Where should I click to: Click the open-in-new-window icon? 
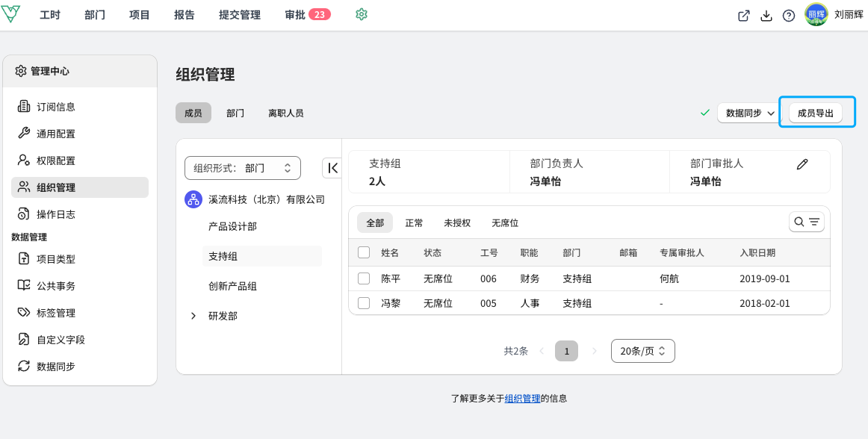click(744, 16)
